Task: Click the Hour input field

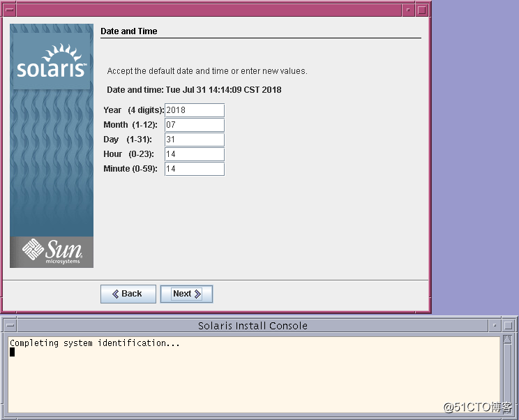Action: (195, 154)
